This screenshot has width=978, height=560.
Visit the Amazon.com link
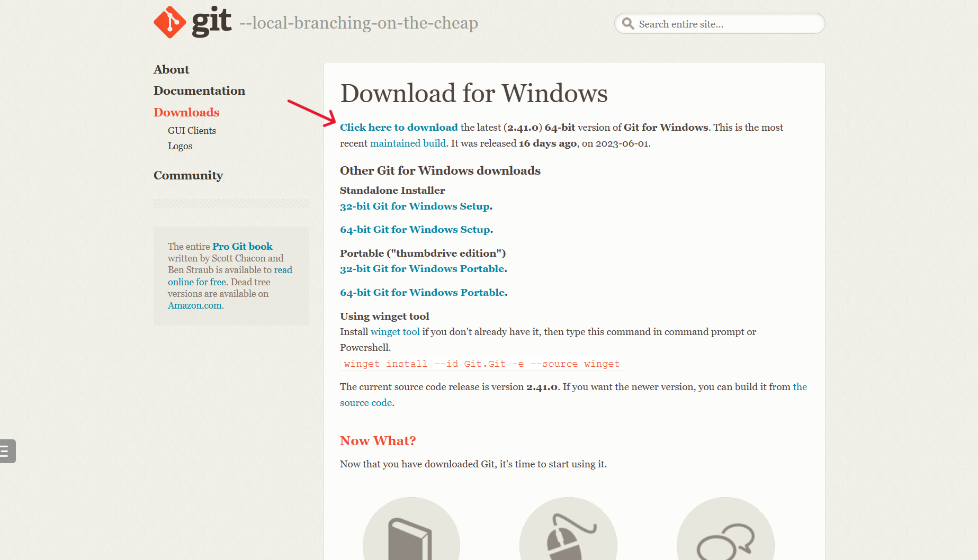click(195, 305)
